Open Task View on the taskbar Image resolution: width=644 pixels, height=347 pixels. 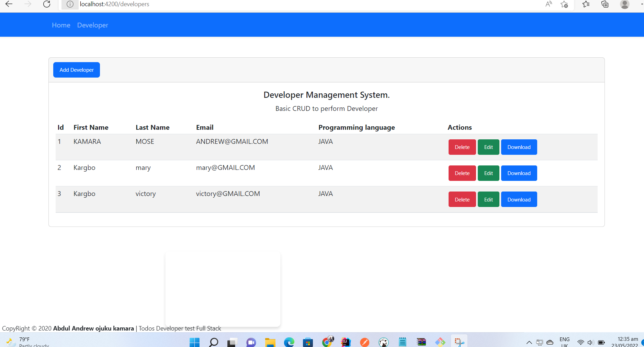tap(233, 342)
